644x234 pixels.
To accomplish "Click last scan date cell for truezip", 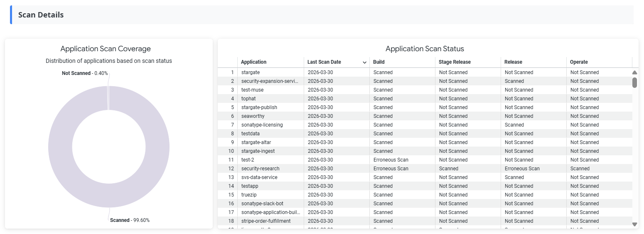I will 337,195.
